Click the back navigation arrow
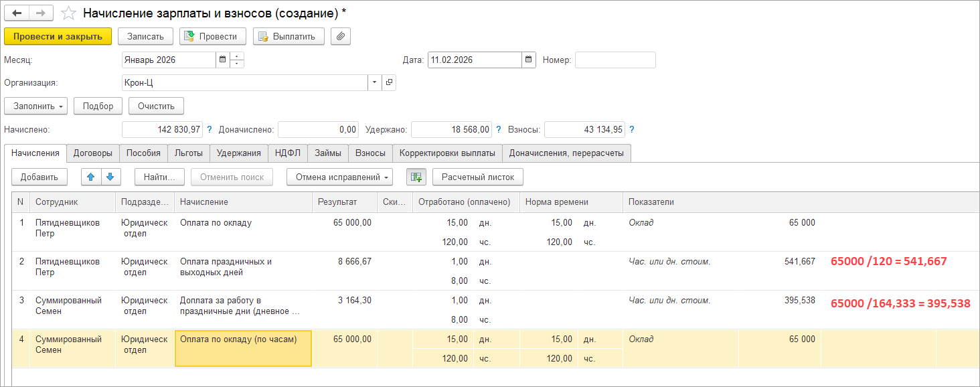Image resolution: width=980 pixels, height=387 pixels. pyautogui.click(x=17, y=13)
